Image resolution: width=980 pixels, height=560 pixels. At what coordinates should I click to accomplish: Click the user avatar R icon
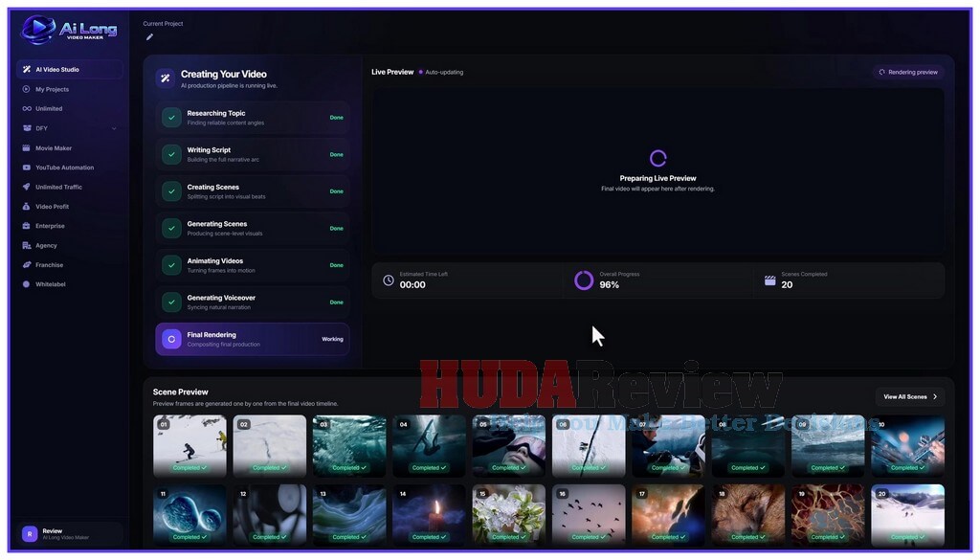[30, 534]
